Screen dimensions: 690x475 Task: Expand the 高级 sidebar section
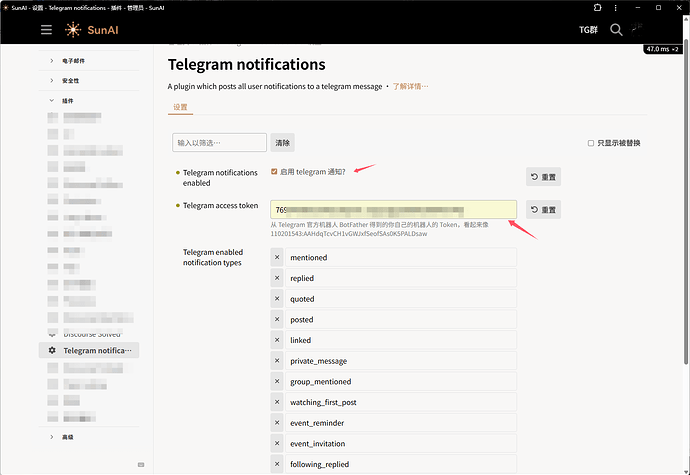coord(52,437)
